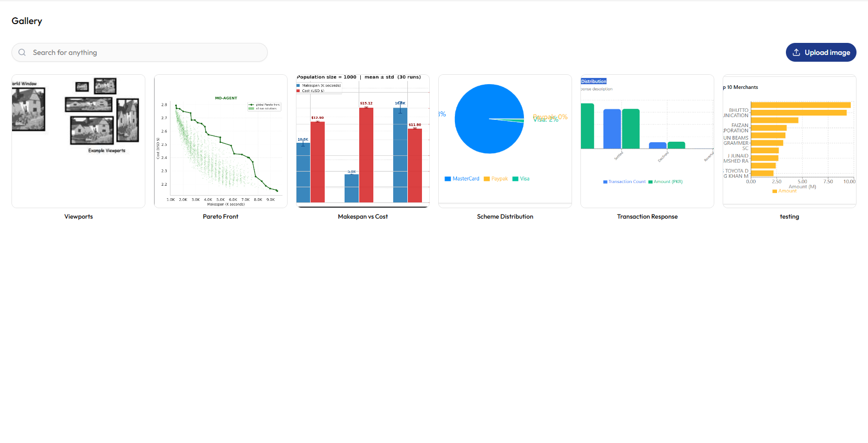Image resolution: width=868 pixels, height=443 pixels.
Task: Click the 'Makespan vs Cost' caption
Action: (x=363, y=217)
